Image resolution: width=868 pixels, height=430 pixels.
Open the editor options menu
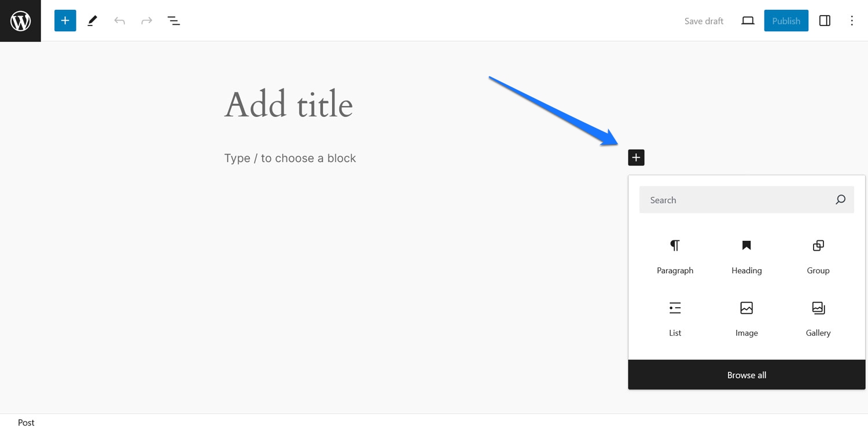(852, 20)
